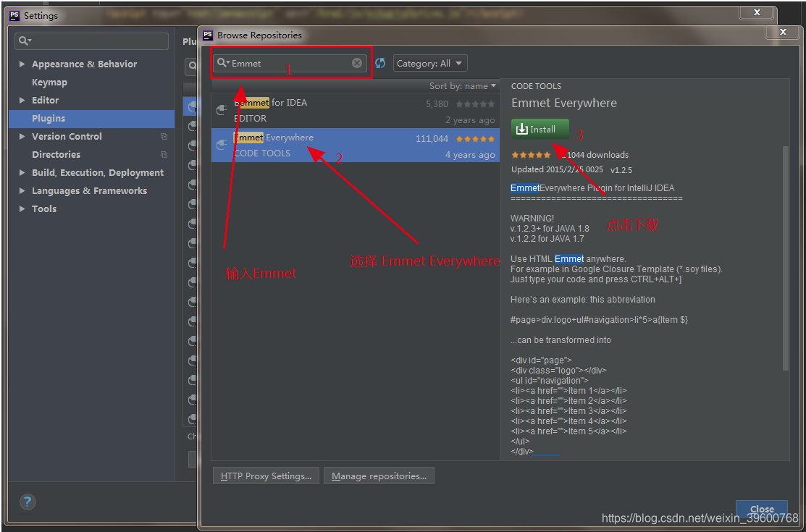Click the Emmet for IDEA star rating

click(476, 104)
